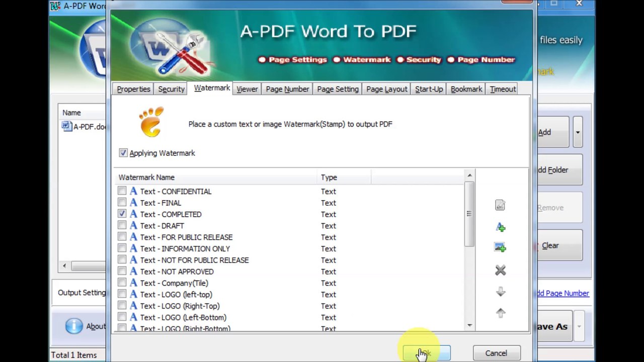Click the watermark list scrollbar thumb
Viewport: 644px width, 362px height.
469,214
